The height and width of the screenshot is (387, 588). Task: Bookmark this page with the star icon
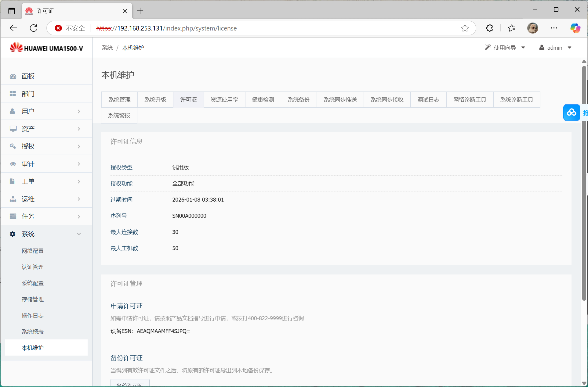(x=465, y=28)
